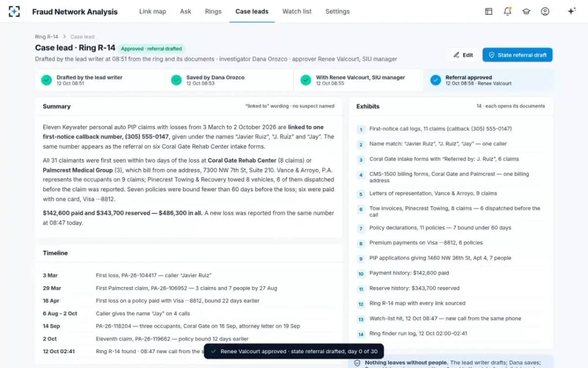Switch to the Watch list tab

coord(297,11)
